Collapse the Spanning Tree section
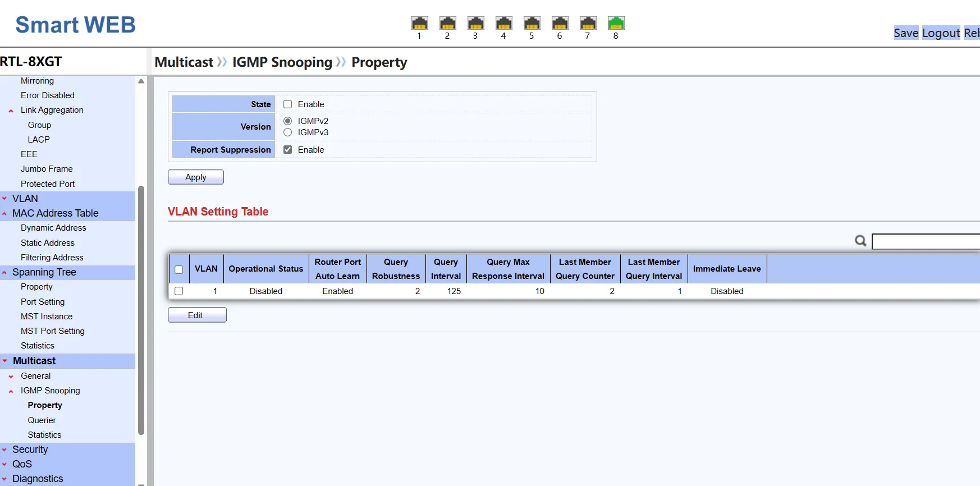This screenshot has height=486, width=980. (44, 272)
